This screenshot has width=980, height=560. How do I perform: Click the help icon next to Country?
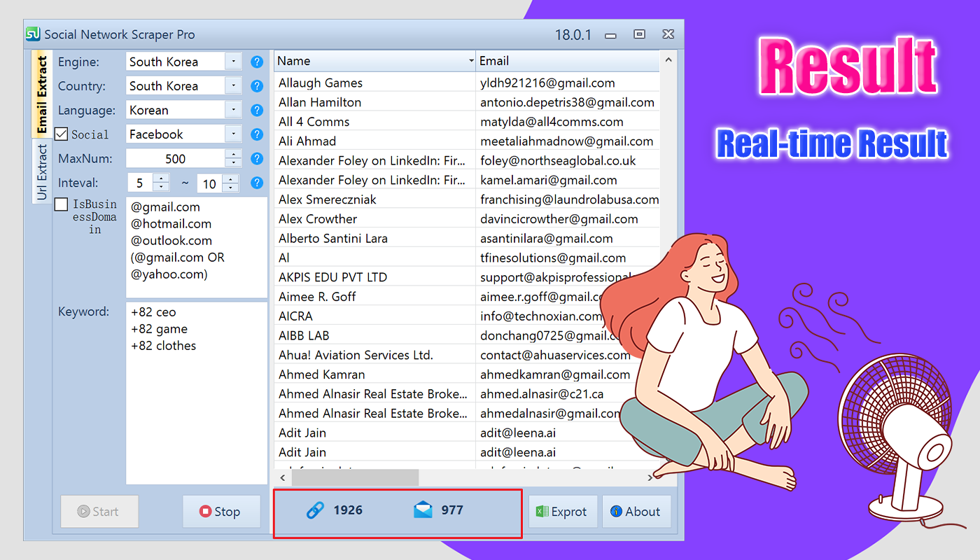click(x=257, y=85)
